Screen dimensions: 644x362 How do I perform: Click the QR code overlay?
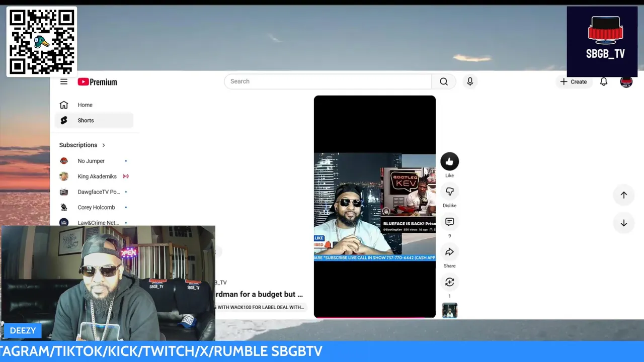pyautogui.click(x=42, y=42)
